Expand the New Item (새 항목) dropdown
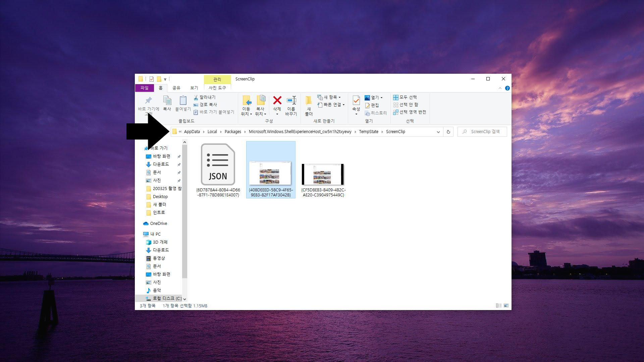644x362 pixels. (329, 97)
